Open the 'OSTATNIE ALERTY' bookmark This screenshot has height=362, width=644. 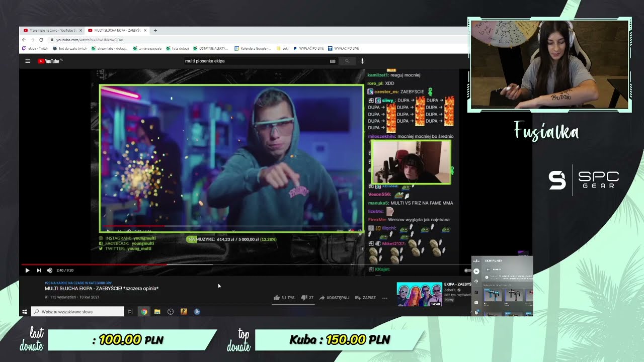click(x=211, y=48)
